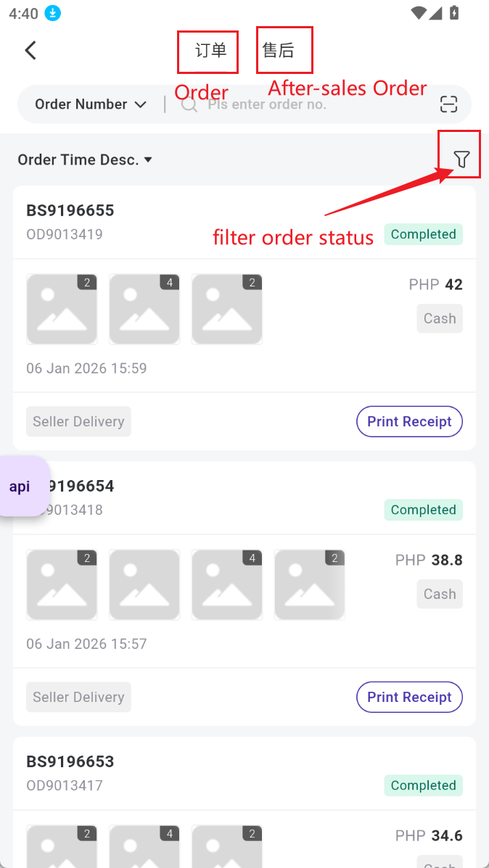Open the filter order status funnel icon
The image size is (489, 868).
461,159
